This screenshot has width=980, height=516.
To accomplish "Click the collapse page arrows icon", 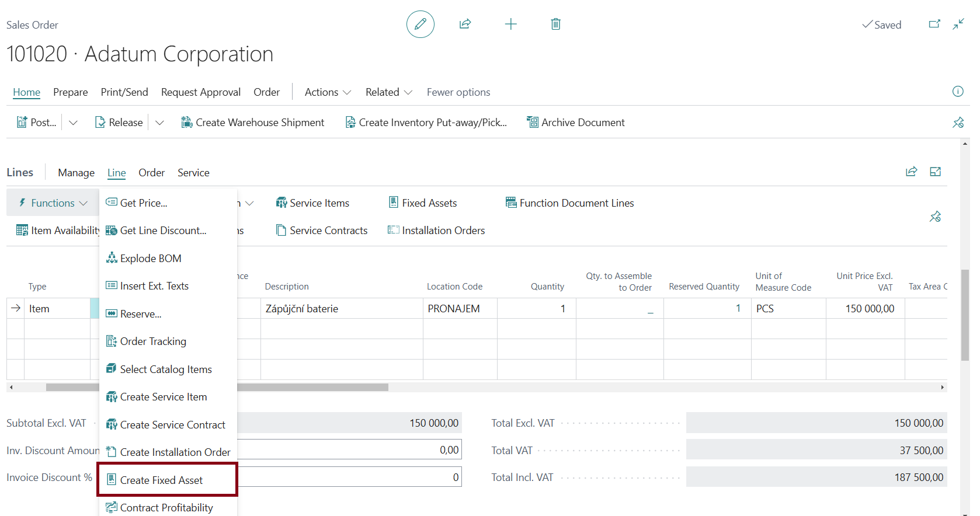I will 958,24.
